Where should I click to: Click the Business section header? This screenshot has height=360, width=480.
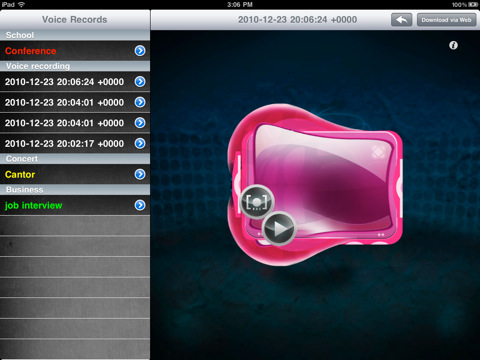pos(75,189)
